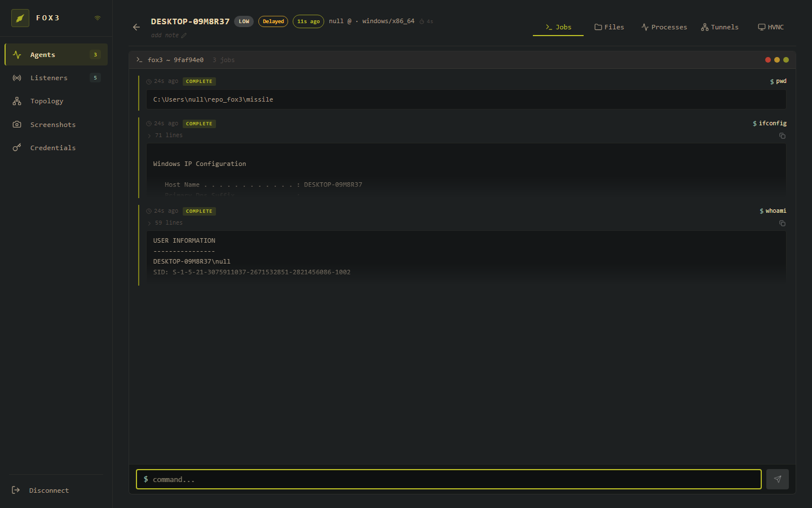Click the COMPLETE badge of whoami job
This screenshot has height=508, width=812.
click(199, 211)
